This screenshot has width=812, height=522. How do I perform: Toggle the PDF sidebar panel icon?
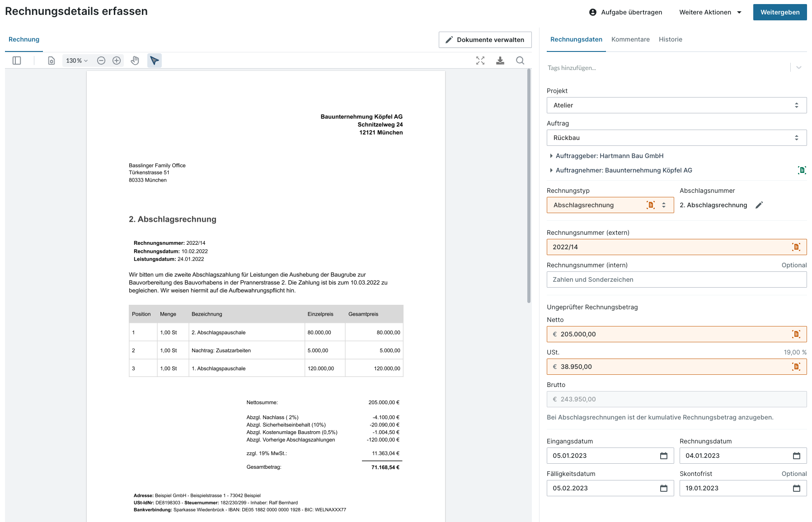pos(17,61)
